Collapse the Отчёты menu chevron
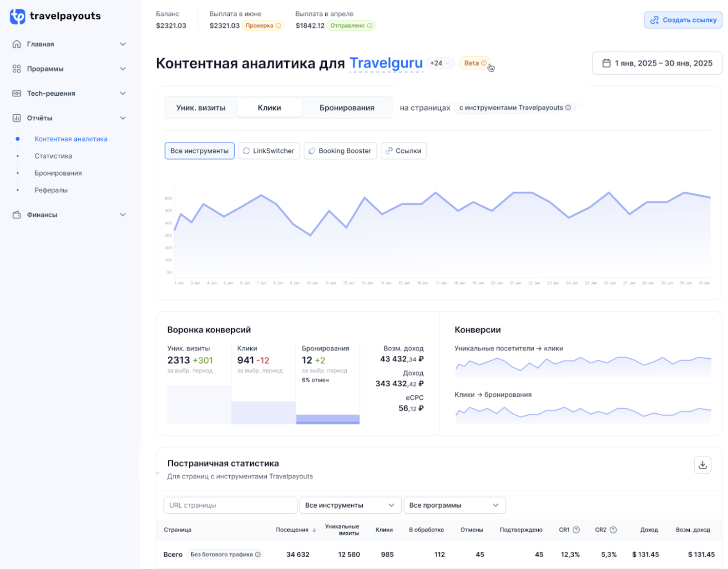 [122, 118]
